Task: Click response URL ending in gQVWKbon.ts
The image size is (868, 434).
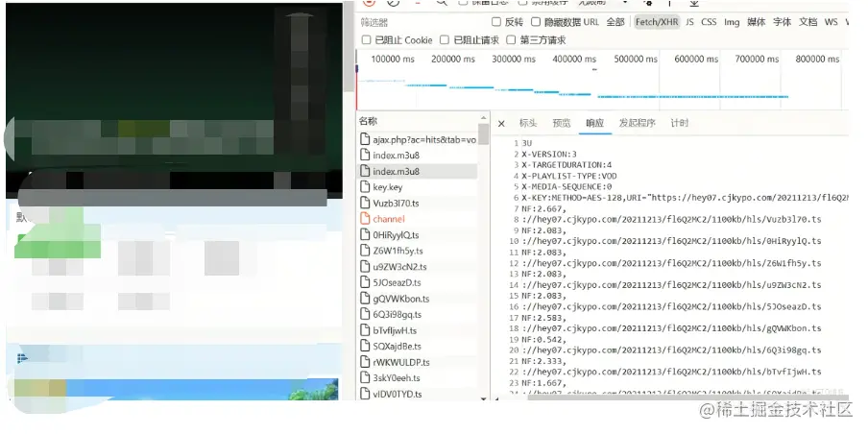Action: click(x=671, y=328)
